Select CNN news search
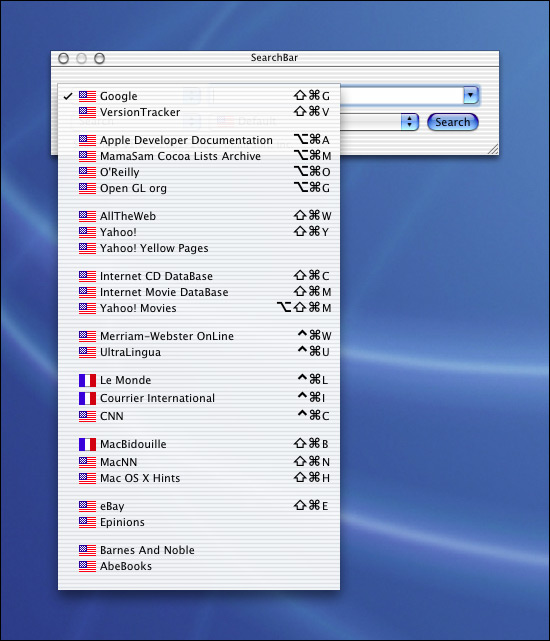The image size is (550, 641). pyautogui.click(x=199, y=416)
